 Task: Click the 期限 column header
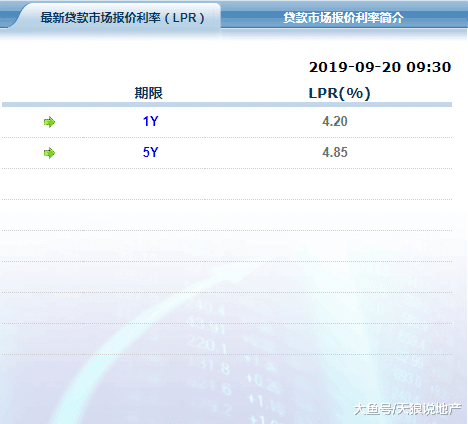[x=148, y=93]
